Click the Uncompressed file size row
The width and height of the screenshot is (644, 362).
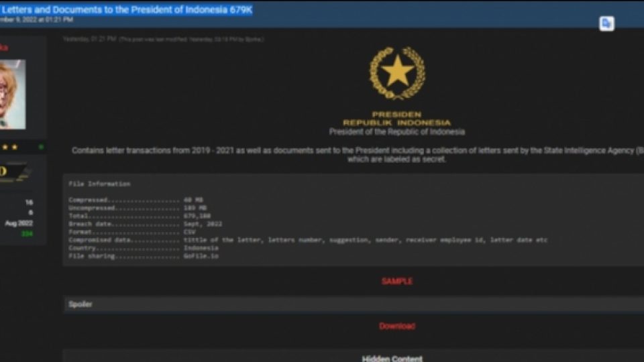tap(138, 208)
